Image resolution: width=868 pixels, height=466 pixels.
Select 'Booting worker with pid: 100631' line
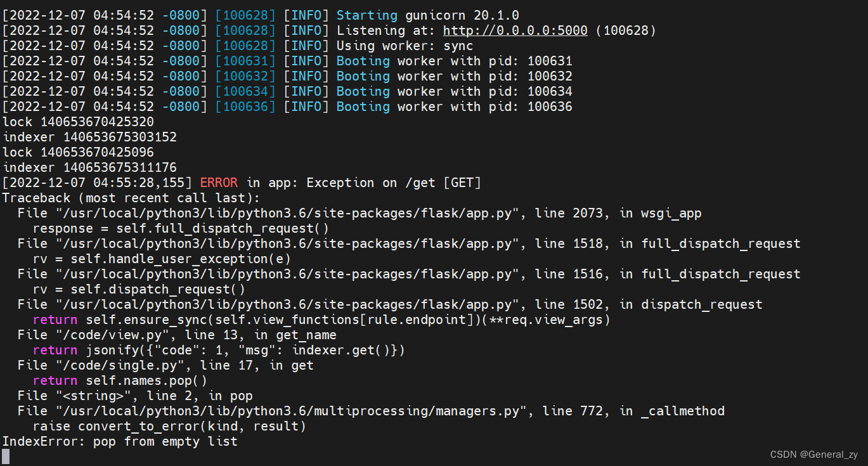pos(454,61)
